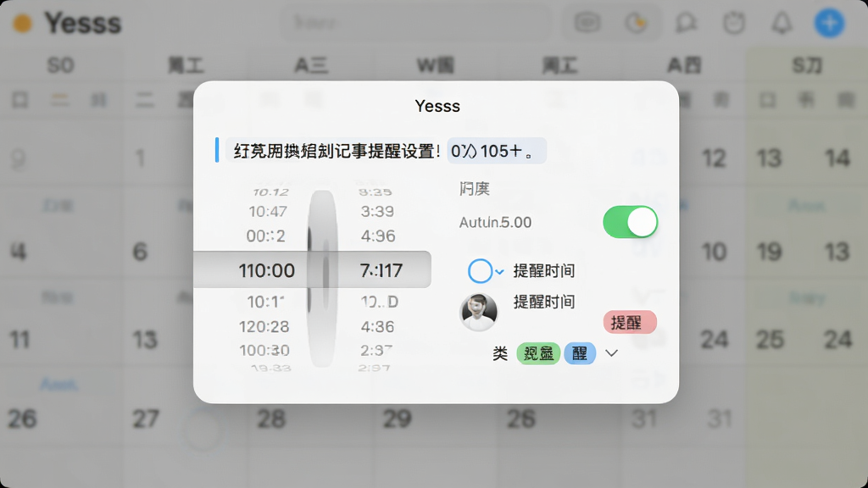
Task: Pick 4:36 in the right wheel
Action: click(x=377, y=326)
